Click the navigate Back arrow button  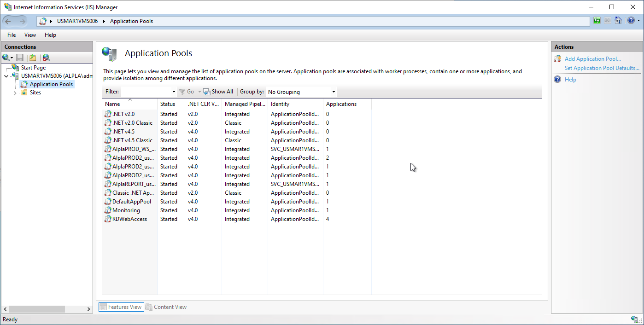[x=8, y=21]
